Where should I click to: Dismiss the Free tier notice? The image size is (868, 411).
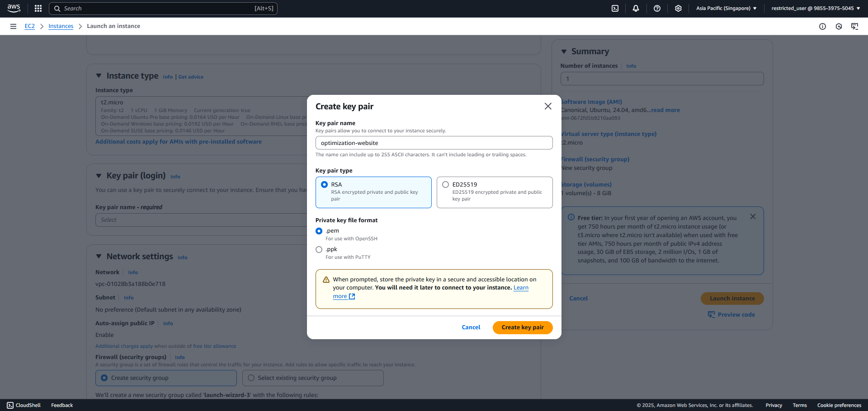(x=753, y=217)
